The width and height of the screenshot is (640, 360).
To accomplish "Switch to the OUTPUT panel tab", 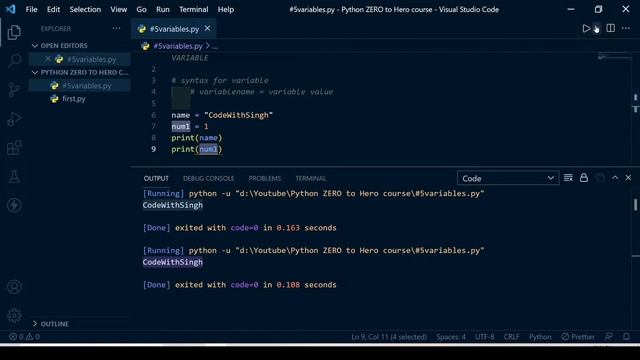I will click(x=156, y=178).
